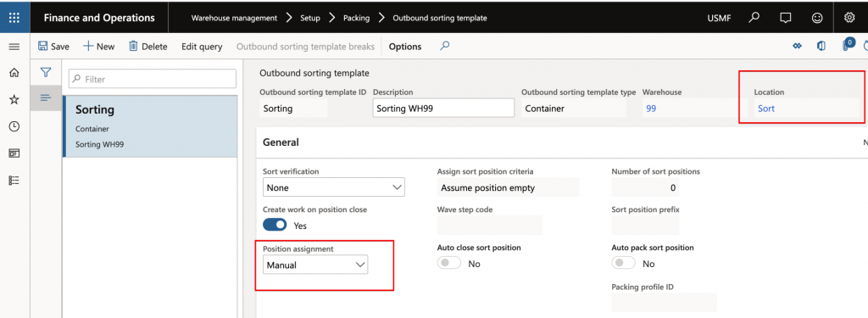Open the Options tab
This screenshot has width=868, height=318.
405,47
